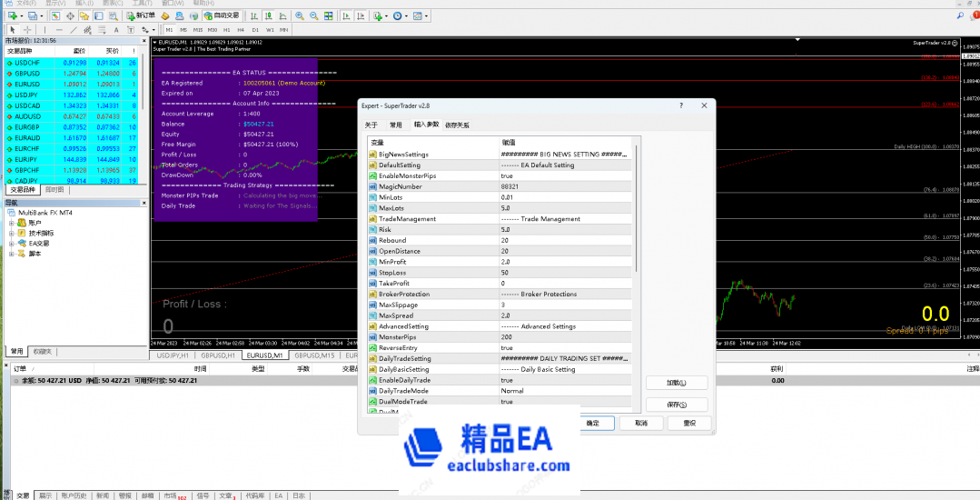Screen dimensions: 980x500
Task: Select the text A tool
Action: tap(116, 29)
